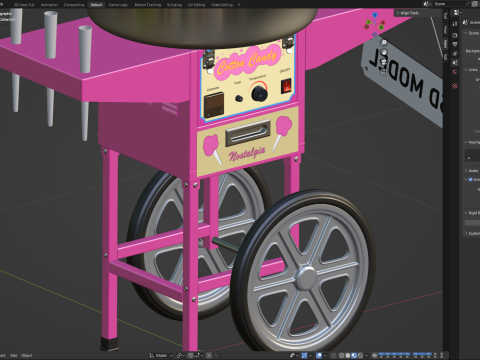Switch to the UV Editing workspace tab
The height and width of the screenshot is (360, 480).
click(x=196, y=5)
